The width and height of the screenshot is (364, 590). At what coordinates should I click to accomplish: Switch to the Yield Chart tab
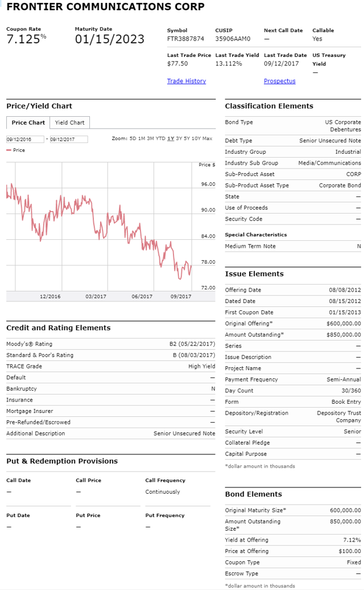69,122
